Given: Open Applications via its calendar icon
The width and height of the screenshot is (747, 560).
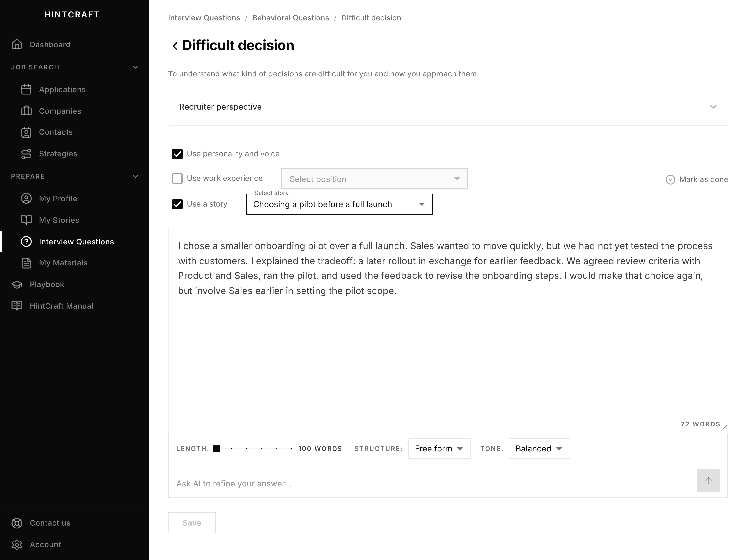Looking at the screenshot, I should pos(26,89).
